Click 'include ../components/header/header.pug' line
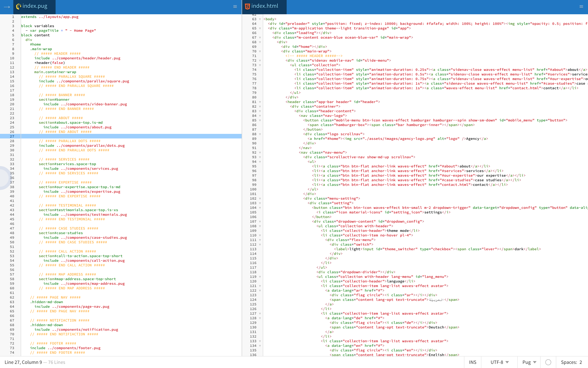Screen dimensions: 588x368 coord(77,58)
